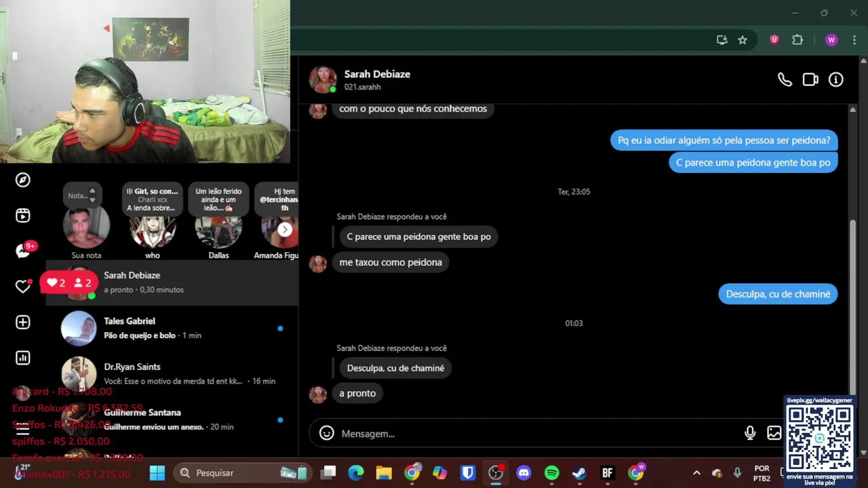The height and width of the screenshot is (488, 868).
Task: Start an audio call with Sarah Debiaze
Action: coord(785,80)
